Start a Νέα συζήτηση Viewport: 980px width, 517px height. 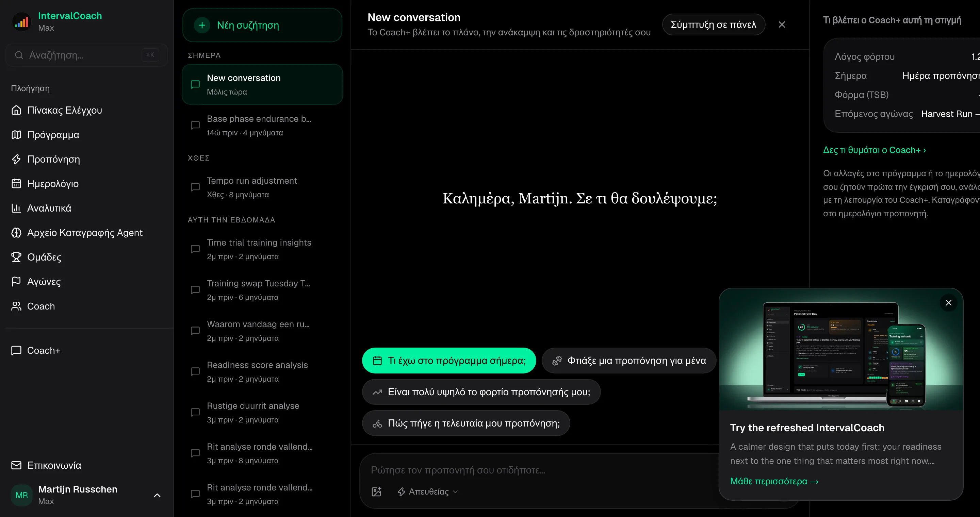point(262,25)
